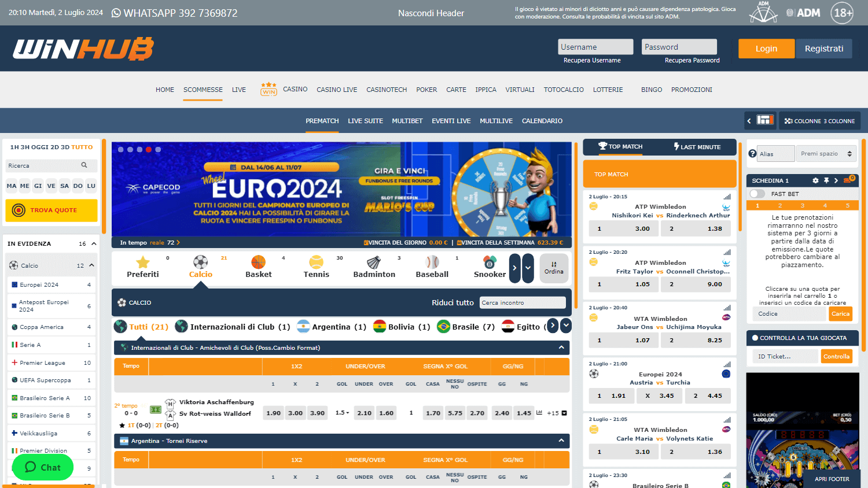This screenshot has width=868, height=488.
Task: Select the Calcio soccer ball sport icon
Action: click(201, 262)
